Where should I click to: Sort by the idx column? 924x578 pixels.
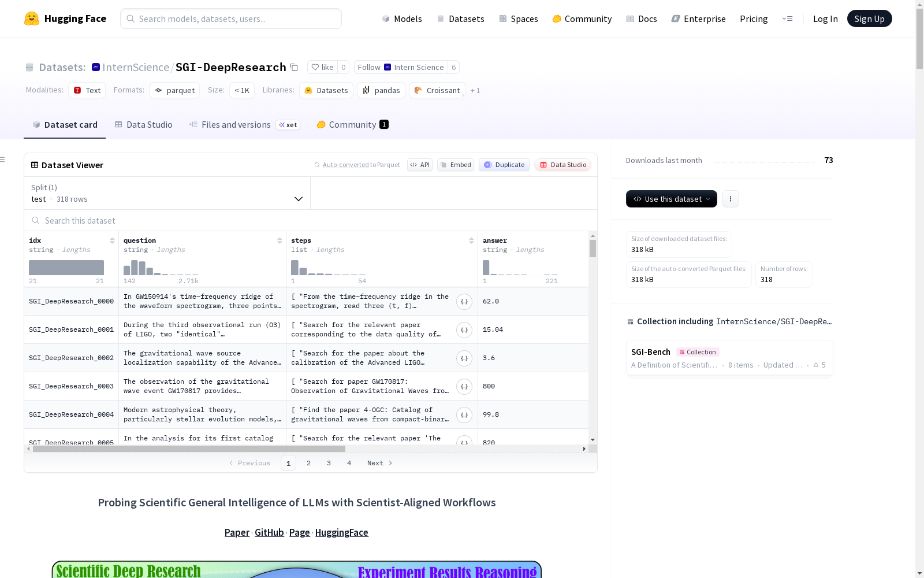click(x=112, y=240)
